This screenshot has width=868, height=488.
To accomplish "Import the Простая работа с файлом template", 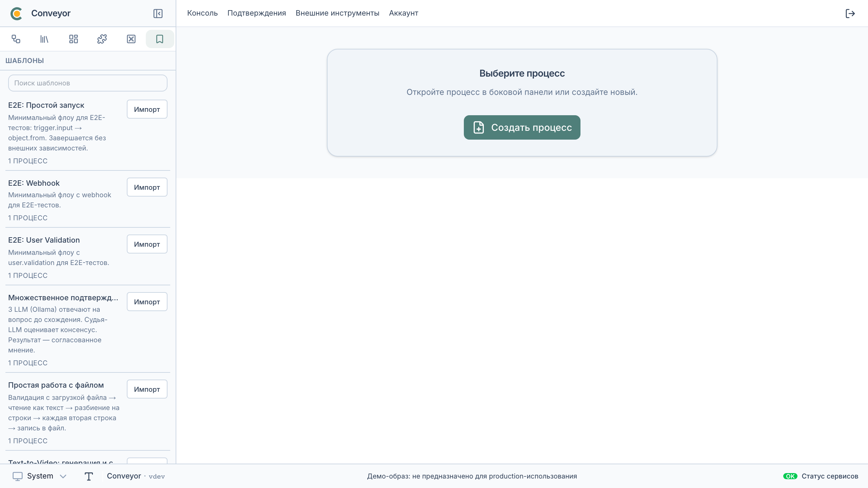I will 147,389.
